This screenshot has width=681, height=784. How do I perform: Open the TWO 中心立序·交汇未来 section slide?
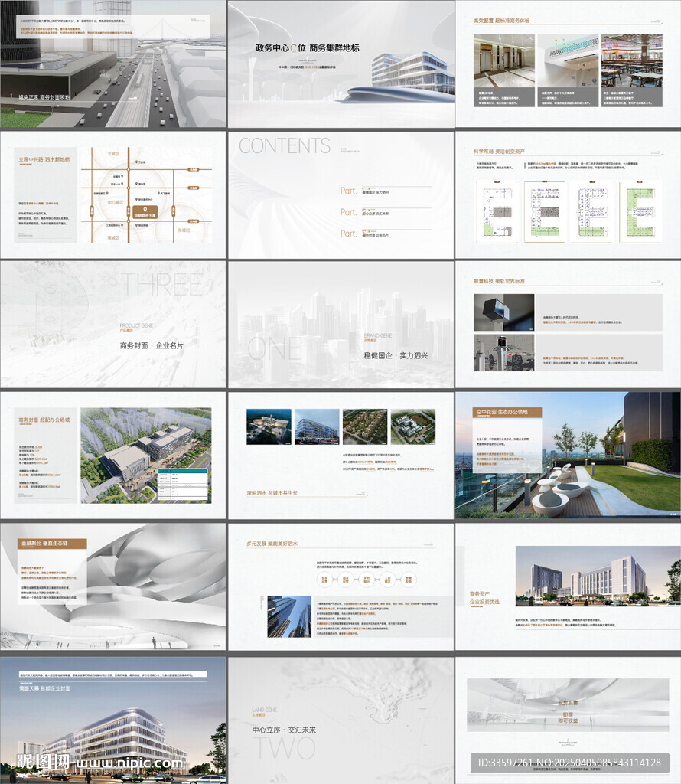pyautogui.click(x=341, y=720)
